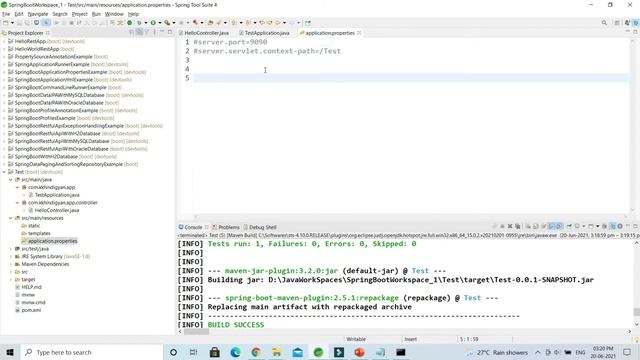Open File Explorer from taskbar

(277, 352)
